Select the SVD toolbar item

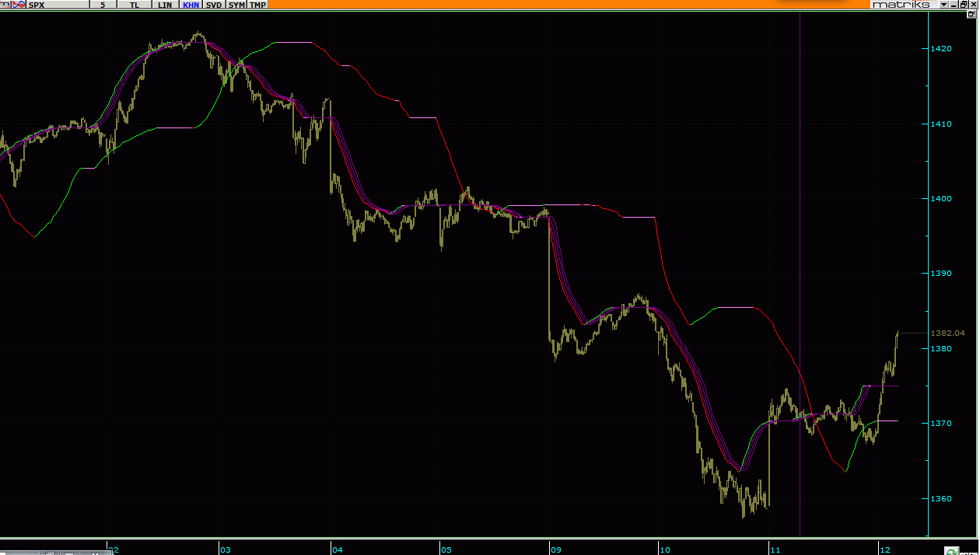pos(213,5)
